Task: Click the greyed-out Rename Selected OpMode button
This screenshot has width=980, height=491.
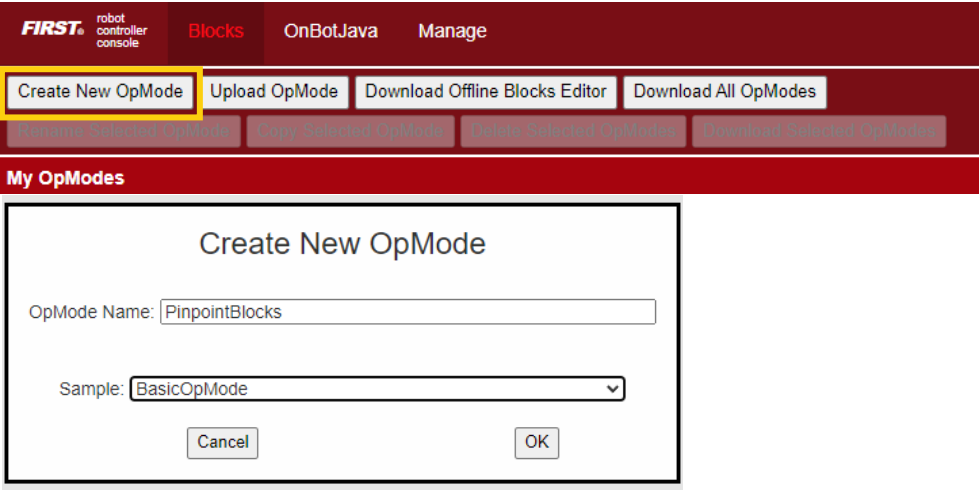Action: [125, 131]
